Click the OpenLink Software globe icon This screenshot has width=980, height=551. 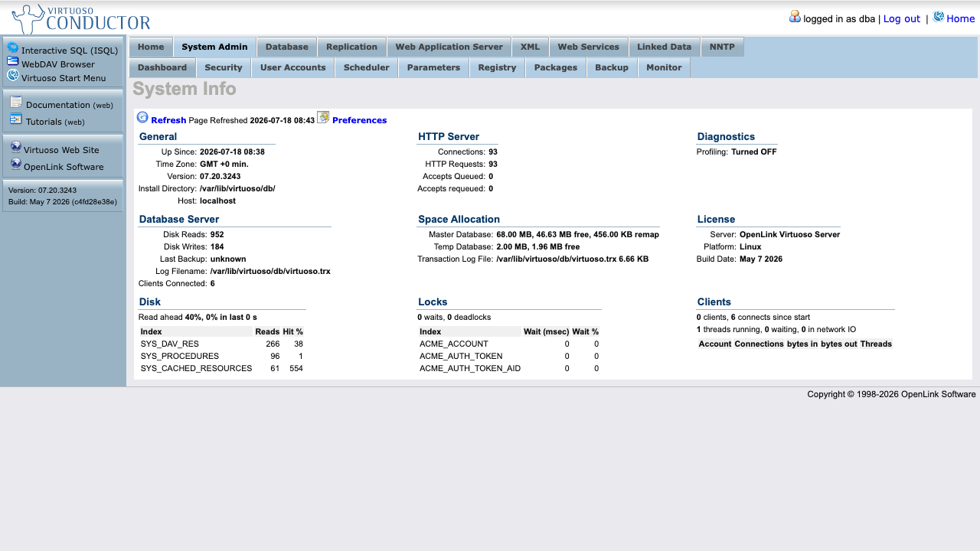tap(16, 164)
